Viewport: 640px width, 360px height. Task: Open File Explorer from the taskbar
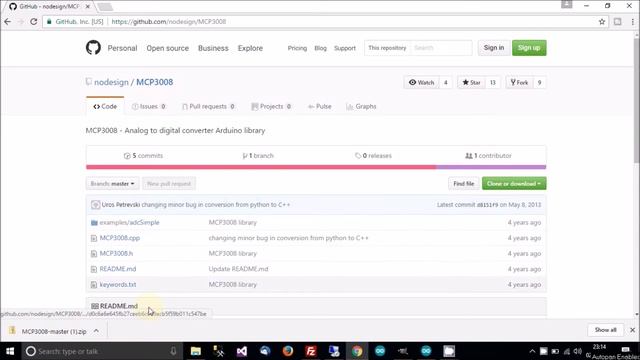coord(196,351)
